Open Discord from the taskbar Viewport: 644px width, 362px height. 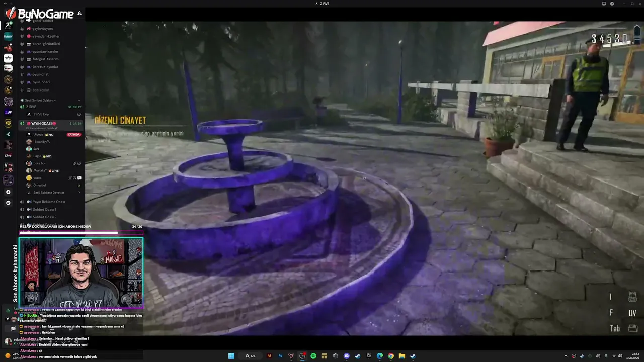(x=347, y=356)
